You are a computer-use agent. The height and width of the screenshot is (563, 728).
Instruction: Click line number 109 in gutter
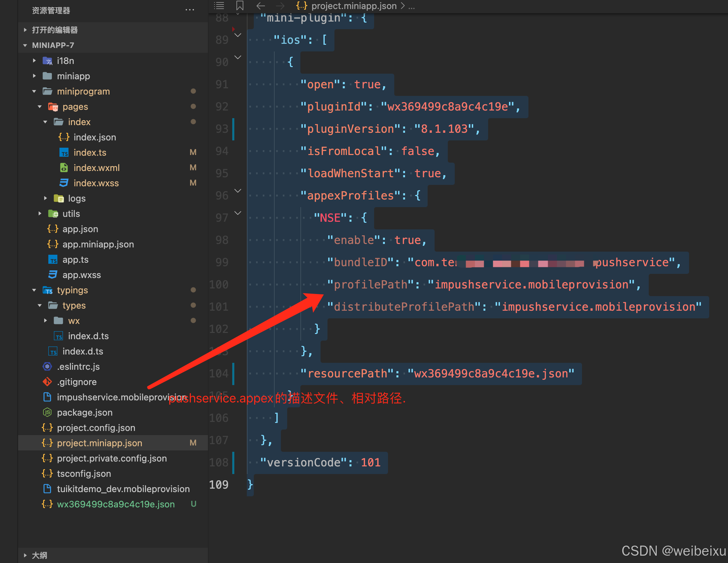point(219,485)
